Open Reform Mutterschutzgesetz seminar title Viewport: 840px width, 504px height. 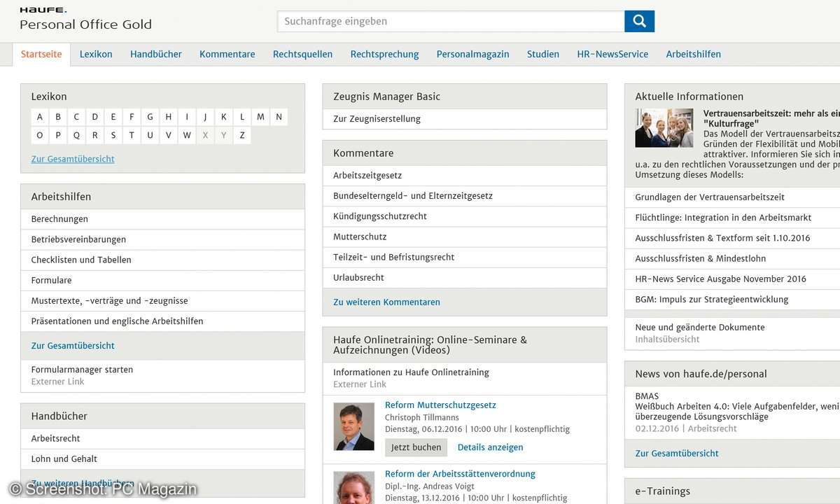[x=440, y=405]
